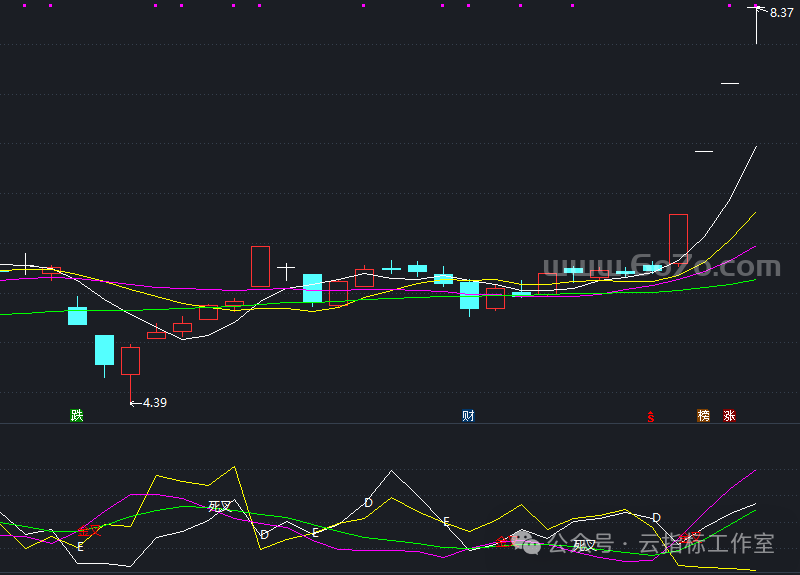Select the leftmost E label in indicator panel

[80, 547]
